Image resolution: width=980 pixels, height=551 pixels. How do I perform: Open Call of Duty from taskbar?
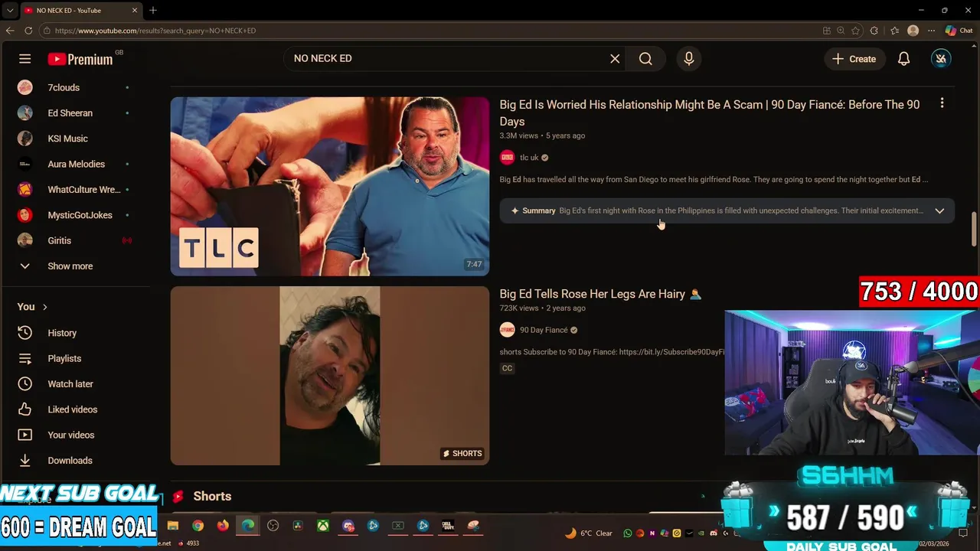point(448,526)
